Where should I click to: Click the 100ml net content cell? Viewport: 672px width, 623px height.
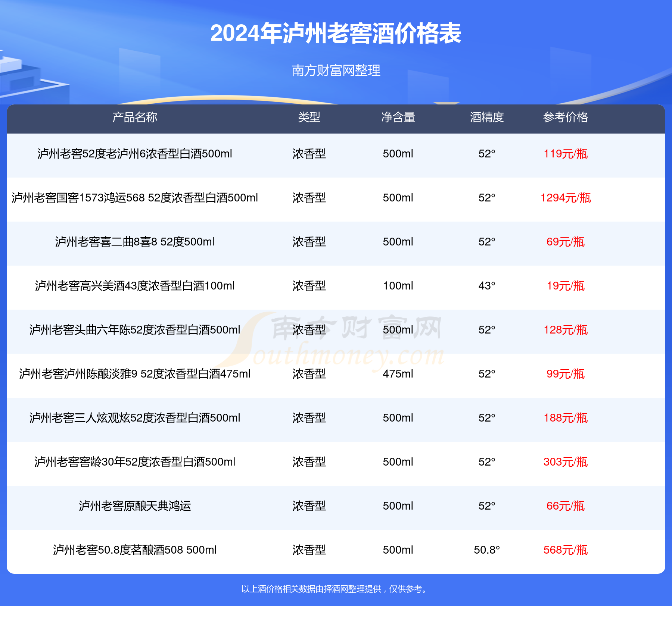(398, 286)
